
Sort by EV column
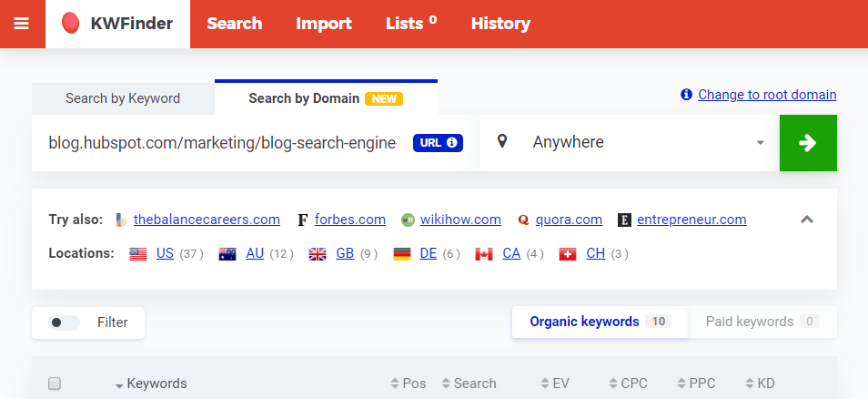(x=555, y=384)
